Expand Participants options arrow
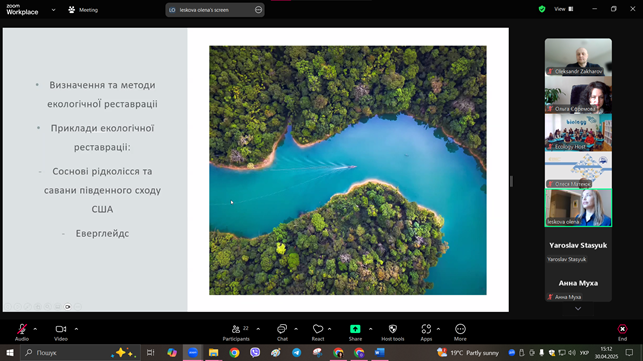The width and height of the screenshot is (643, 361). tap(258, 329)
